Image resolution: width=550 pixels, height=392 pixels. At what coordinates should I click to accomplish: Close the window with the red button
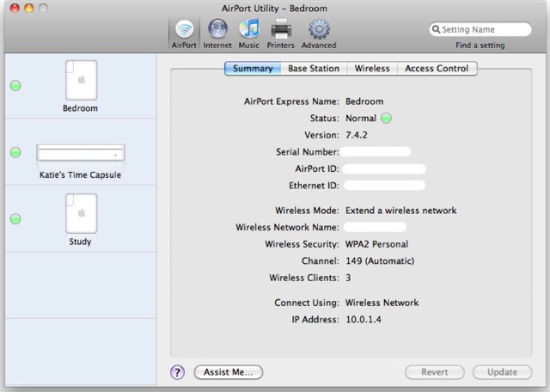15,8
